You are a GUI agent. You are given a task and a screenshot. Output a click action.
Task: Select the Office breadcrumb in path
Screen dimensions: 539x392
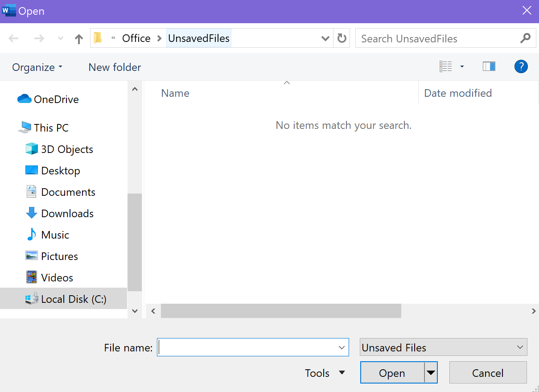[x=136, y=38]
